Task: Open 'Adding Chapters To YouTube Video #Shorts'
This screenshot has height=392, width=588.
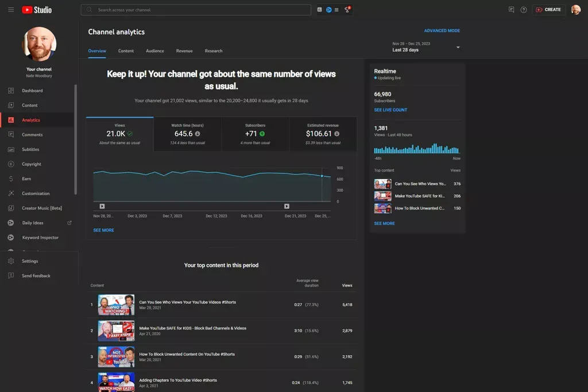Action: pos(178,380)
